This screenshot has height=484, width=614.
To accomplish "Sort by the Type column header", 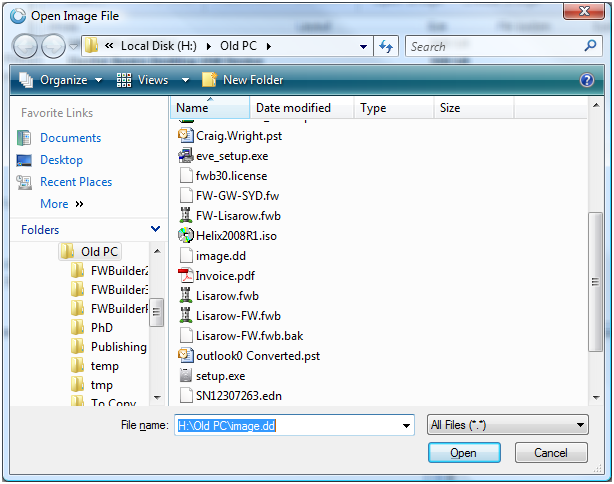I will point(394,108).
